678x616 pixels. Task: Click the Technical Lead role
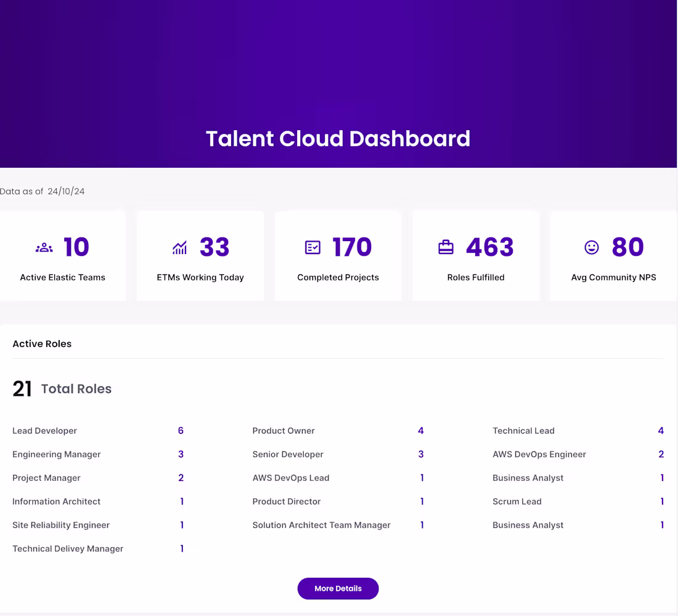coord(523,430)
